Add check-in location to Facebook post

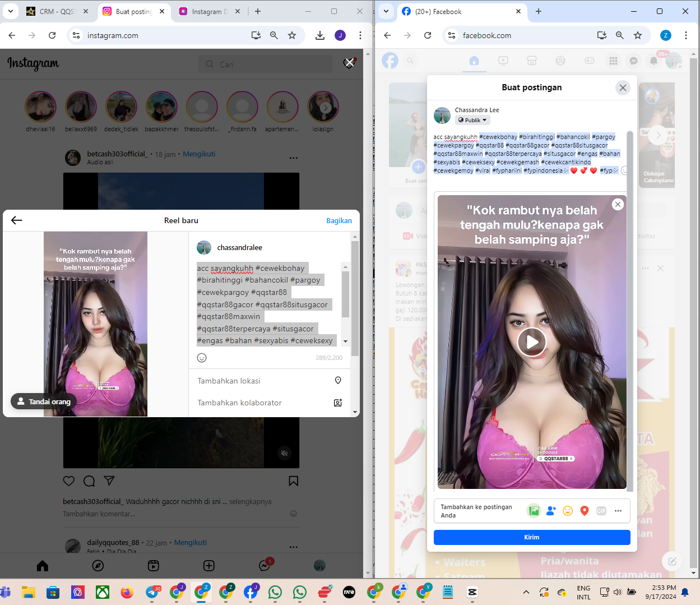[x=585, y=511]
